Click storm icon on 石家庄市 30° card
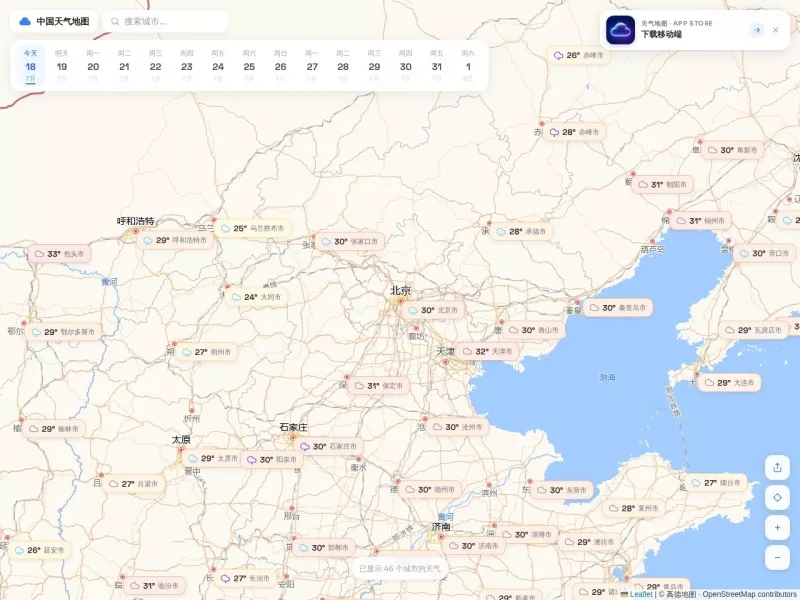 pyautogui.click(x=305, y=446)
